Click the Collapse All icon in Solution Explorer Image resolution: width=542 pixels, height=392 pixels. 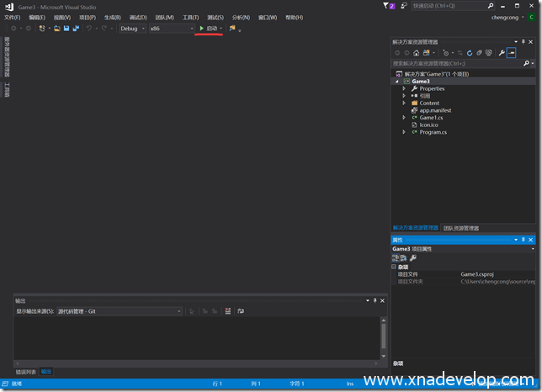477,52
